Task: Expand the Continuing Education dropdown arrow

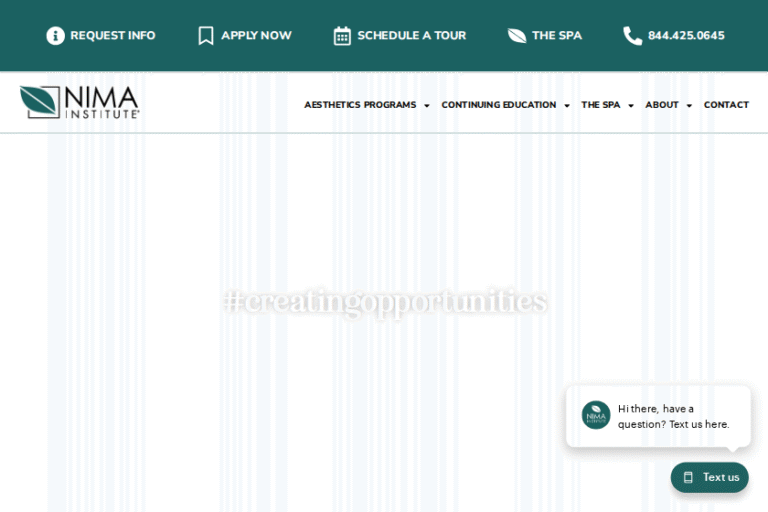Action: [567, 106]
